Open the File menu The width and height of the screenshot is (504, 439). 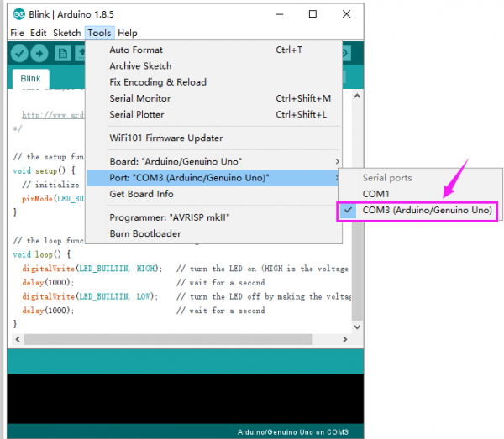[17, 33]
